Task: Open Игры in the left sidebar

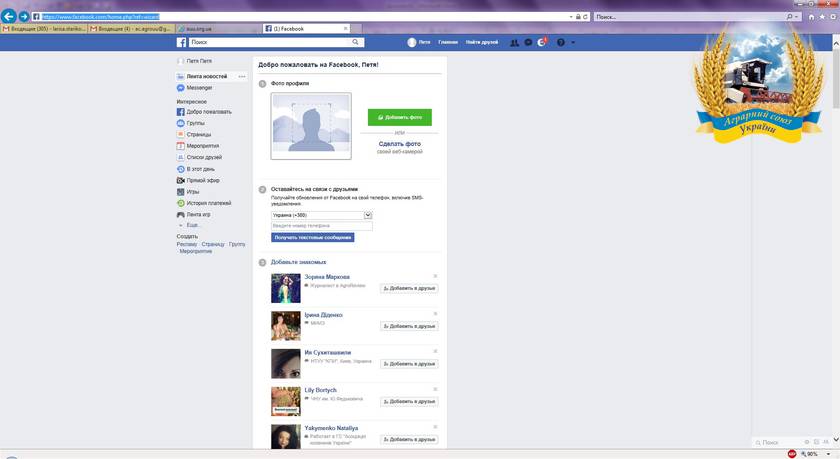Action: coord(188,192)
